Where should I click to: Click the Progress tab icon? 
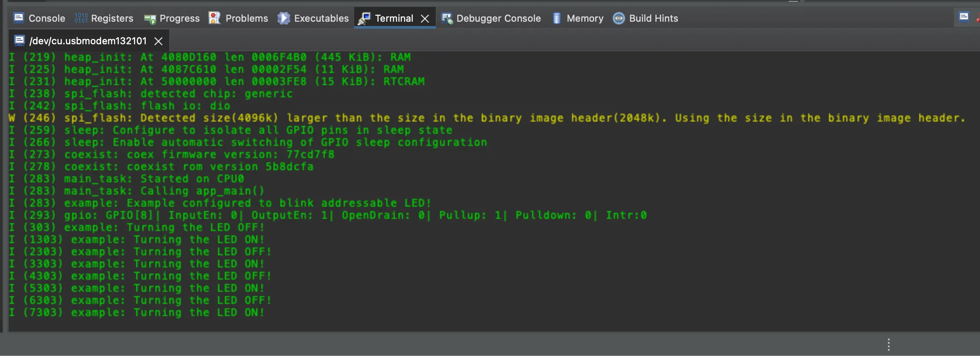click(150, 19)
